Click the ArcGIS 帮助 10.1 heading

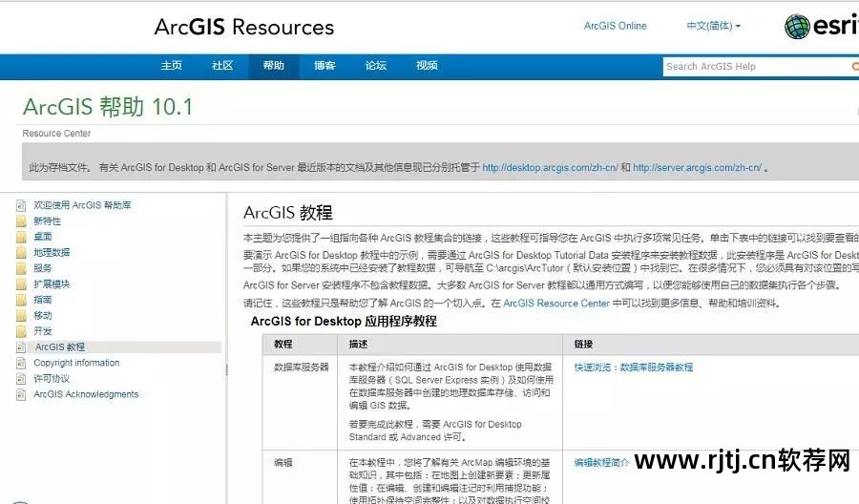(108, 107)
